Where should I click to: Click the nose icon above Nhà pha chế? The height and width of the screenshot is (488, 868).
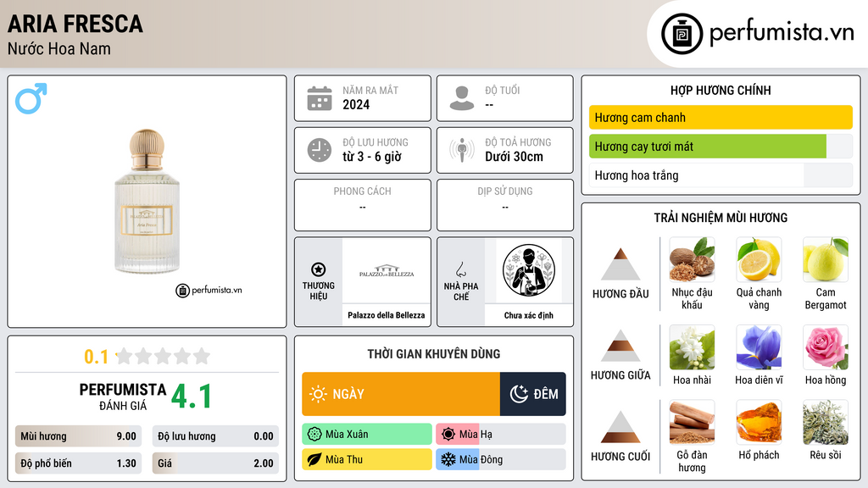(x=460, y=269)
